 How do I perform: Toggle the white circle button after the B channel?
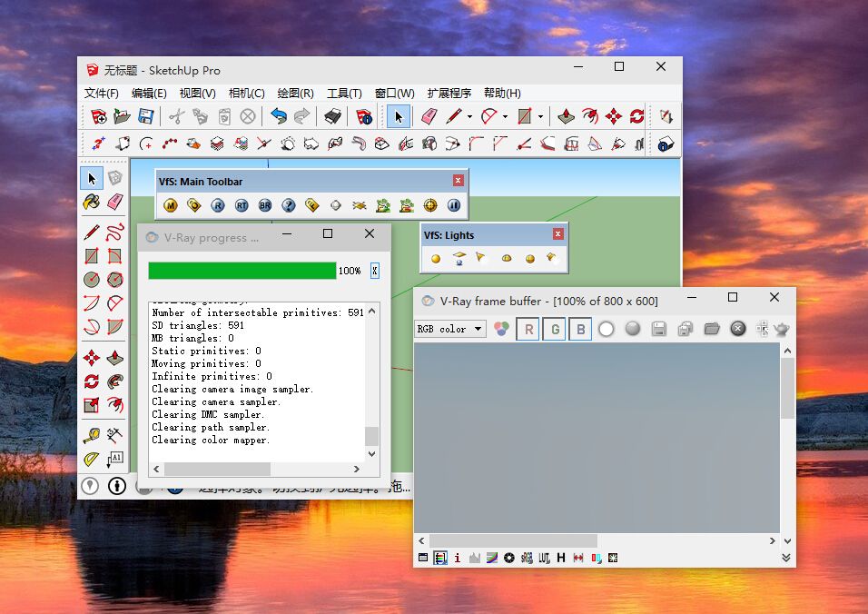[607, 329]
